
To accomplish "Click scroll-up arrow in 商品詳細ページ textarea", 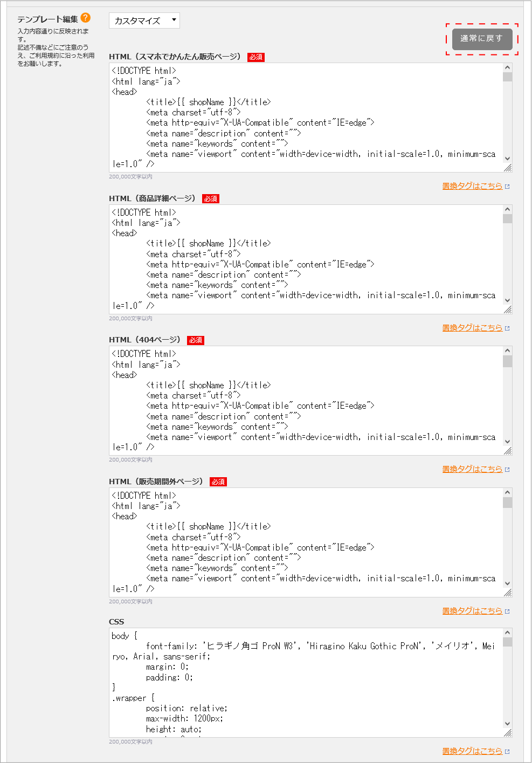I will click(x=507, y=209).
